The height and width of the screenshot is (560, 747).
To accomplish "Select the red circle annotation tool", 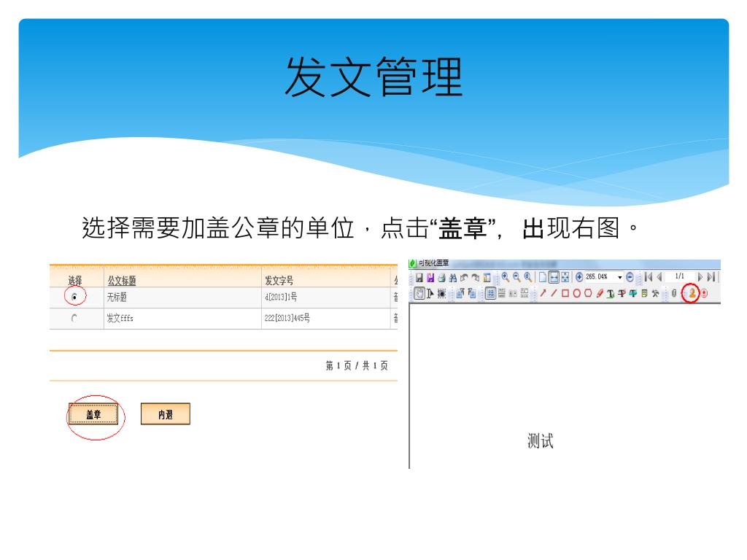I will click(x=577, y=293).
